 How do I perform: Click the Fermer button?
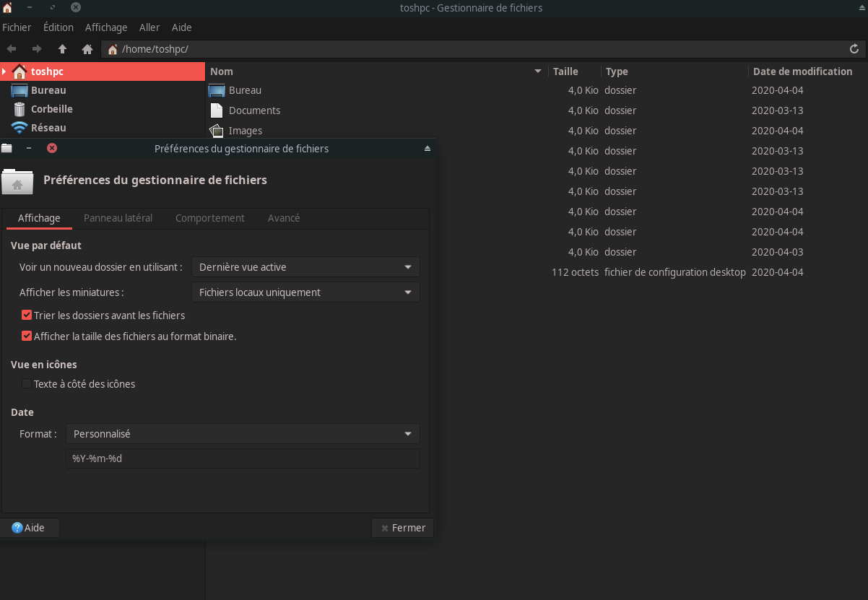(x=402, y=528)
